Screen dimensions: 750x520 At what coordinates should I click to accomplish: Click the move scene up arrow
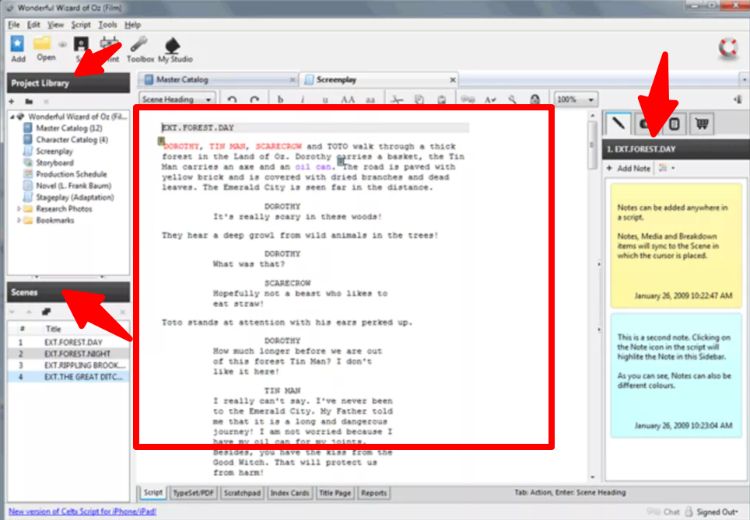29,312
